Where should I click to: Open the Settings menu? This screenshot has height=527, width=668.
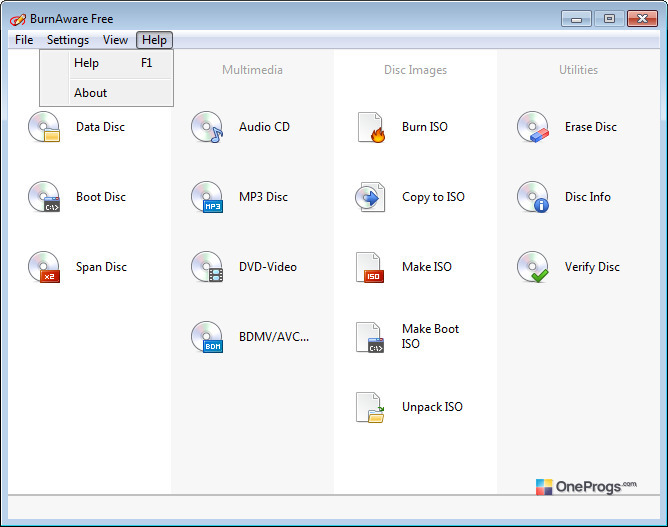click(x=68, y=40)
